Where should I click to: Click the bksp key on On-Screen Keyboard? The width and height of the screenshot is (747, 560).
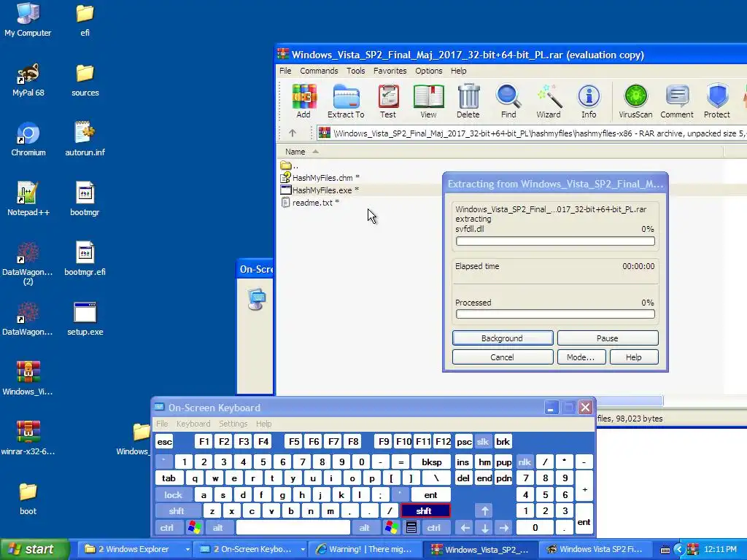point(432,462)
